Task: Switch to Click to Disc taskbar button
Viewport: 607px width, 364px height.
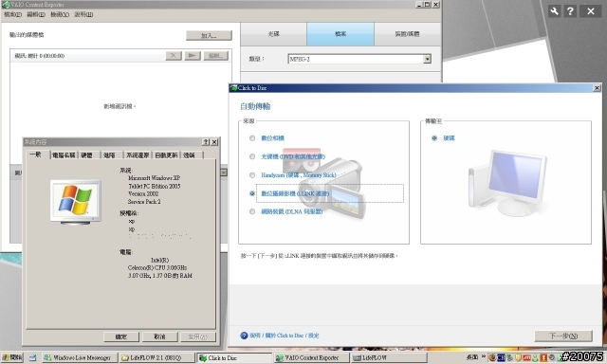Action: pos(234,357)
